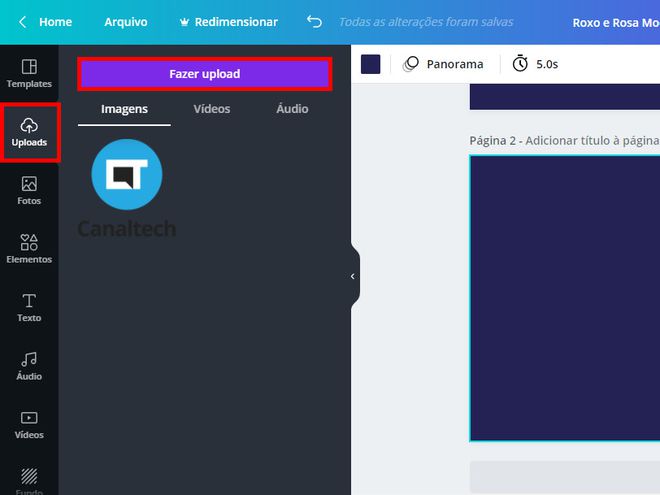Click 'Todas as alterações foram salvas' status

(x=426, y=22)
